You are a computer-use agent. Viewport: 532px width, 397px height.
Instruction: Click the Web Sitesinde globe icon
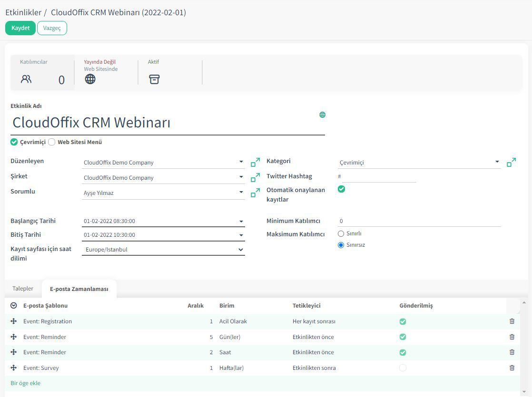[x=90, y=79]
